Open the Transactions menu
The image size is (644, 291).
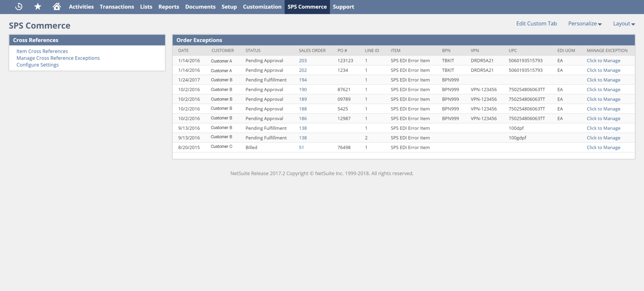[x=117, y=7]
